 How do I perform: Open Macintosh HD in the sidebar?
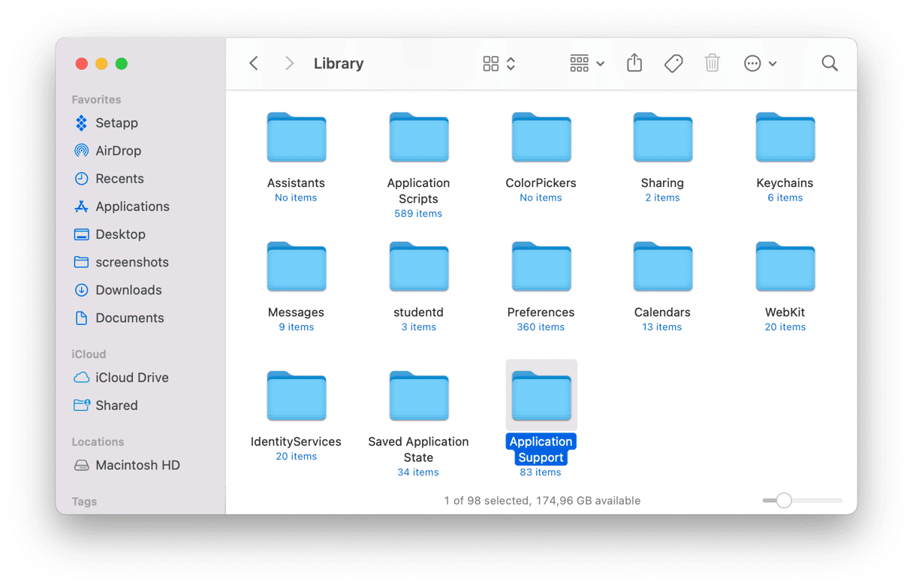tap(137, 466)
